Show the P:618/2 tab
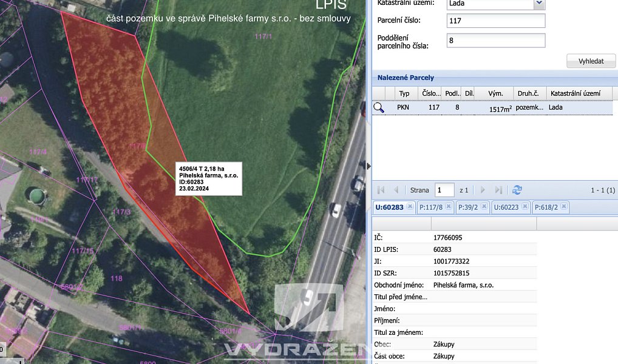This screenshot has width=618, height=364. [546, 207]
